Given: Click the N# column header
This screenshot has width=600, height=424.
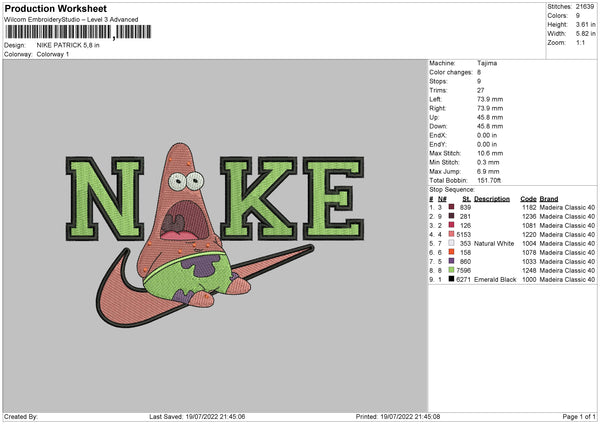Looking at the screenshot, I should tap(442, 199).
